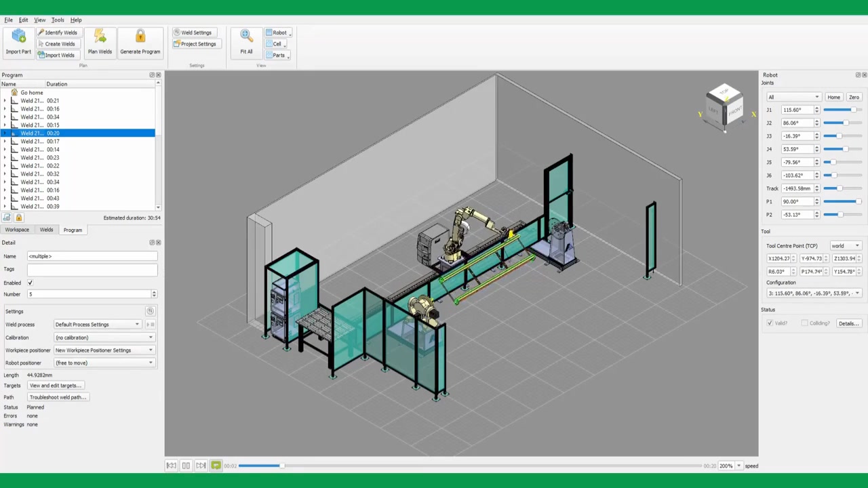Click the Zero joints button
The width and height of the screenshot is (868, 488).
pos(854,97)
